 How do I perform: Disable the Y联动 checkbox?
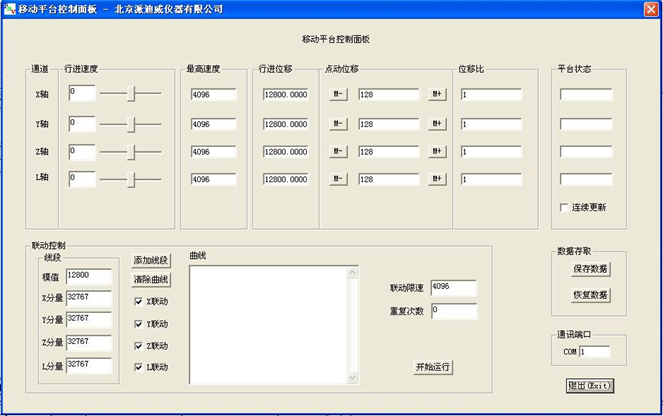click(x=139, y=323)
